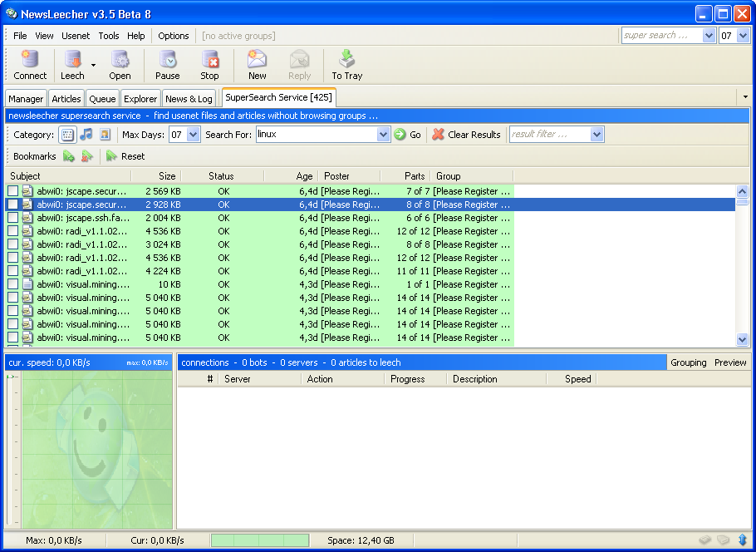This screenshot has width=756, height=552.
Task: Click the speed limit slider handle
Action: (11, 377)
